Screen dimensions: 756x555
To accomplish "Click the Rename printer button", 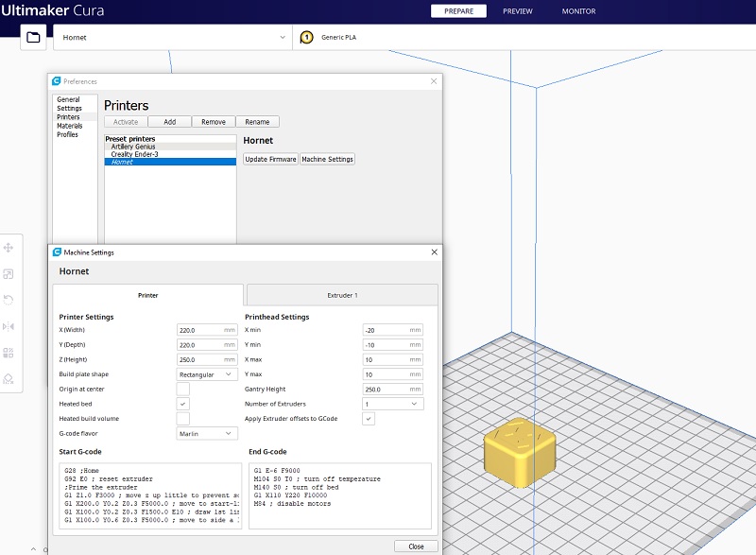I will [257, 122].
